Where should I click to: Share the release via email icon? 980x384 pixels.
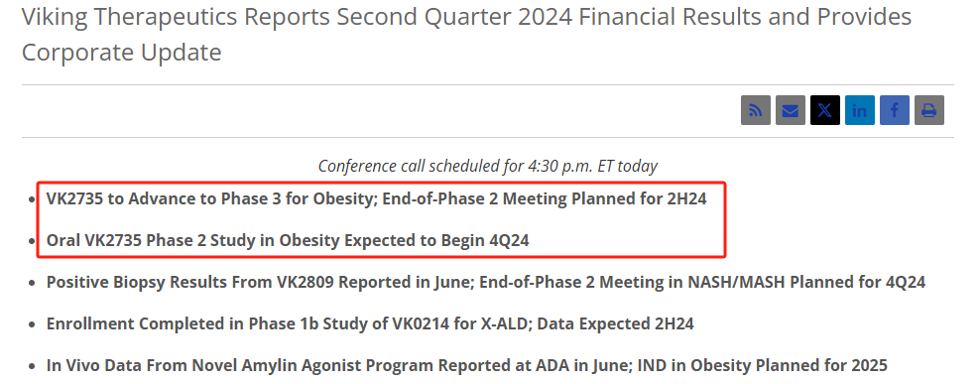click(x=790, y=111)
